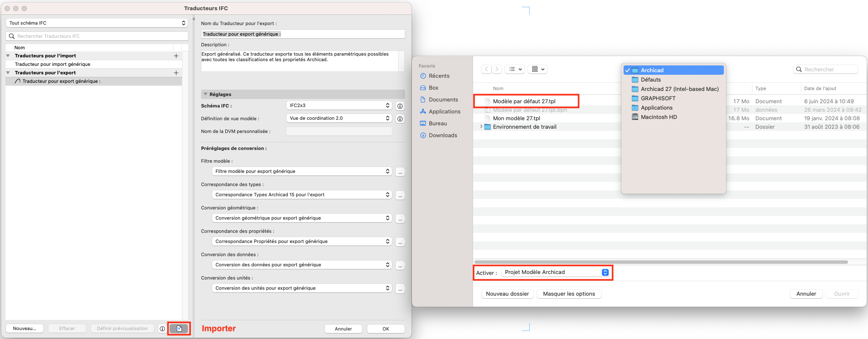Click the import translator icon button

179,328
